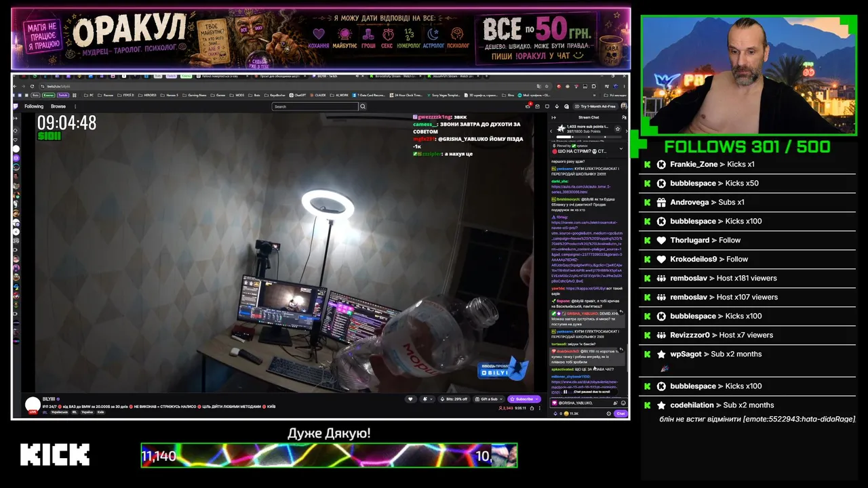Open the Browse page in Twitch

[58, 106]
